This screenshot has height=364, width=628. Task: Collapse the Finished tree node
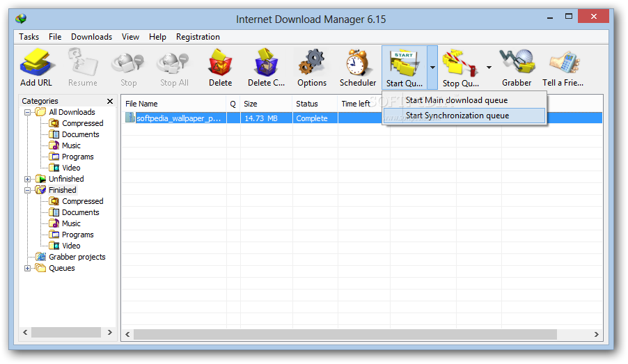(x=27, y=190)
